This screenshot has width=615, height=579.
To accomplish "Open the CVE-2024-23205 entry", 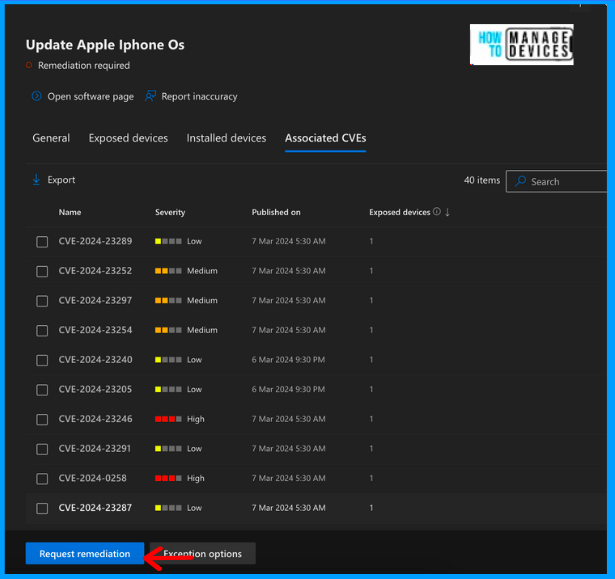I will (95, 389).
